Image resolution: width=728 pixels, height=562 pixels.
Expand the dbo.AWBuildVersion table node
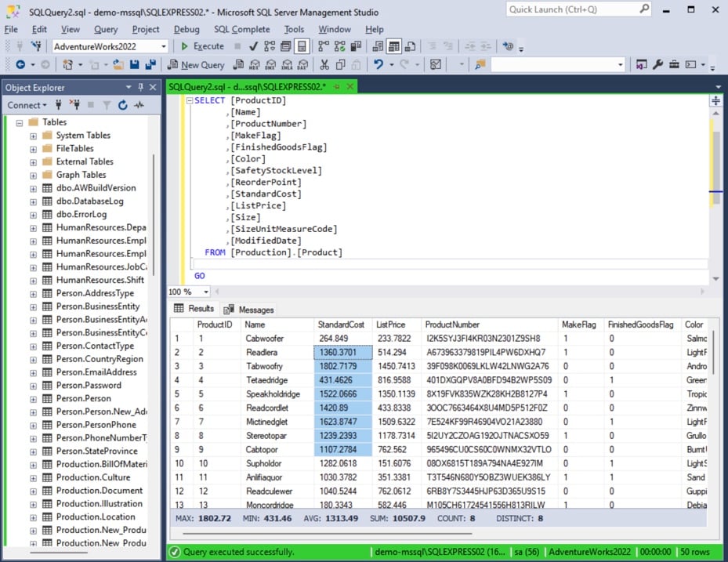click(x=34, y=189)
